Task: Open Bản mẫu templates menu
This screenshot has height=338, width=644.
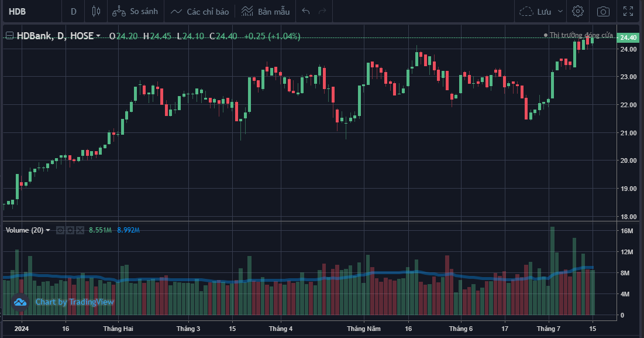Action: (x=266, y=11)
